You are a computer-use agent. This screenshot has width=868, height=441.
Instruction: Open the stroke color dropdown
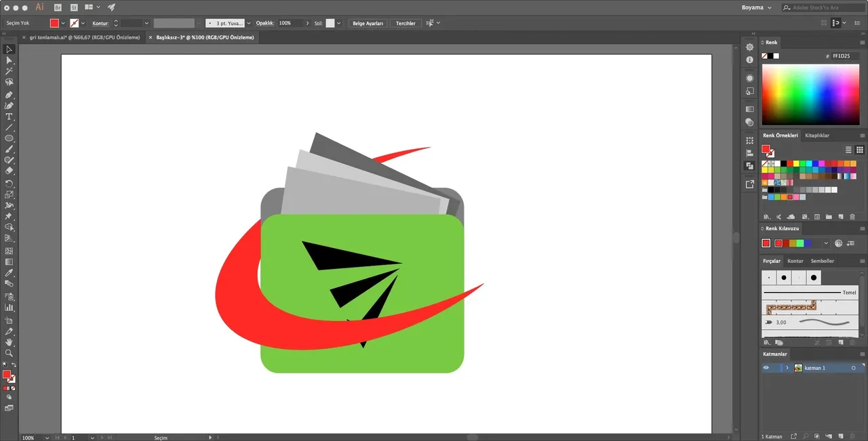(83, 23)
